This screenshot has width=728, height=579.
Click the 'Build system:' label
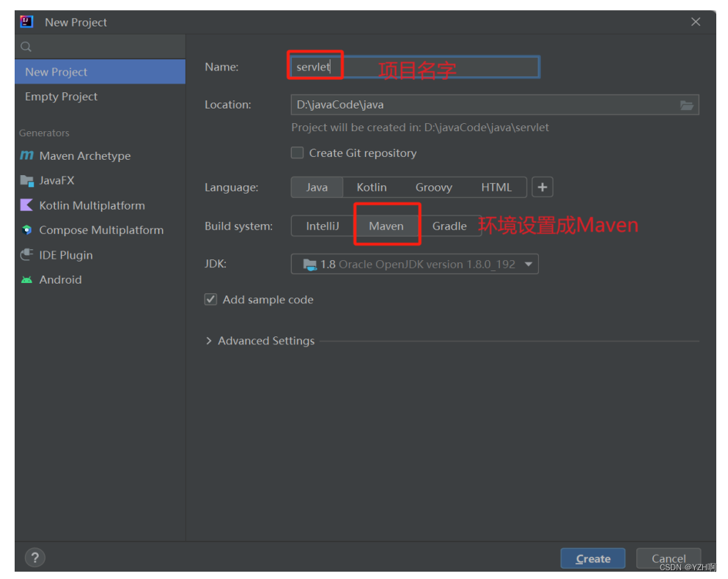pos(239,226)
